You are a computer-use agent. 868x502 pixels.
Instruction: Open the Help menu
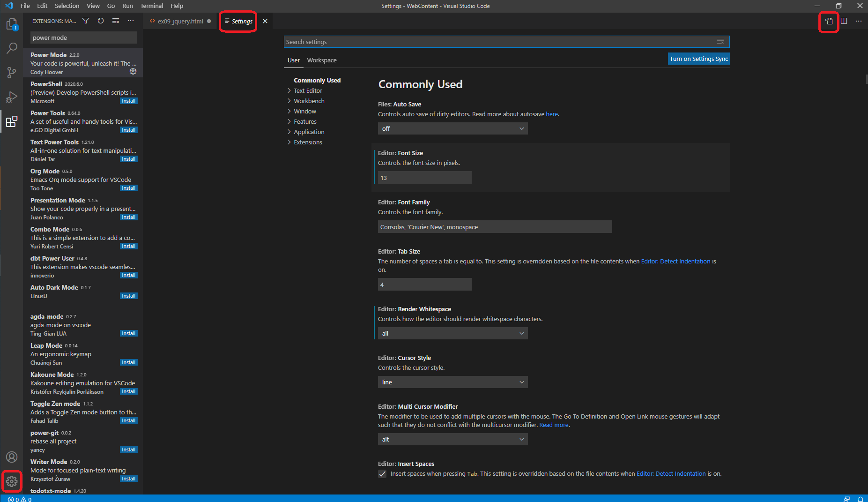pos(177,6)
